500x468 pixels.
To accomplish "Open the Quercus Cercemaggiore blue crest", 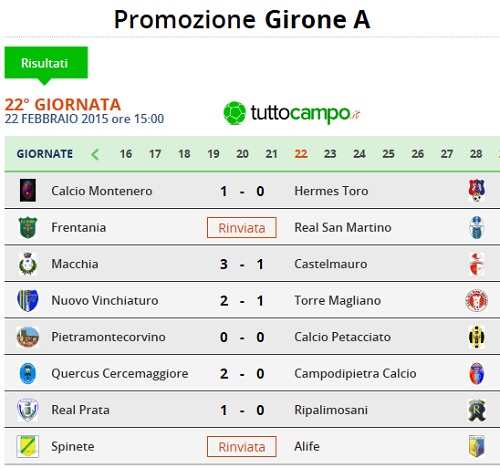I will 28,373.
